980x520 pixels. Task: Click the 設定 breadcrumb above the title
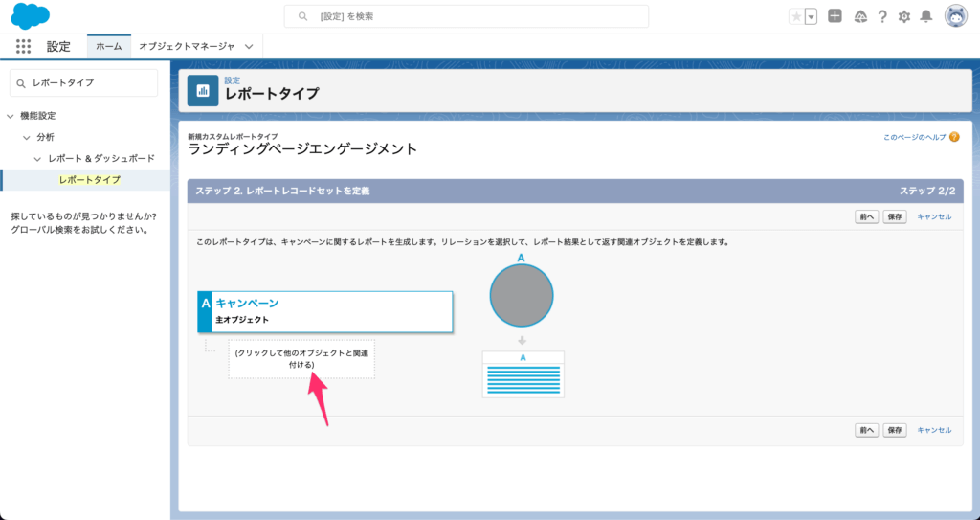coord(232,80)
